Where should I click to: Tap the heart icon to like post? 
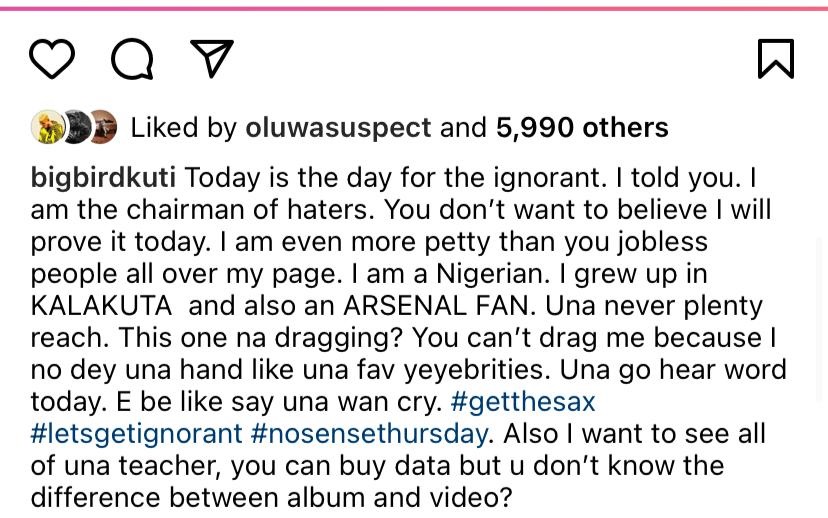click(52, 59)
